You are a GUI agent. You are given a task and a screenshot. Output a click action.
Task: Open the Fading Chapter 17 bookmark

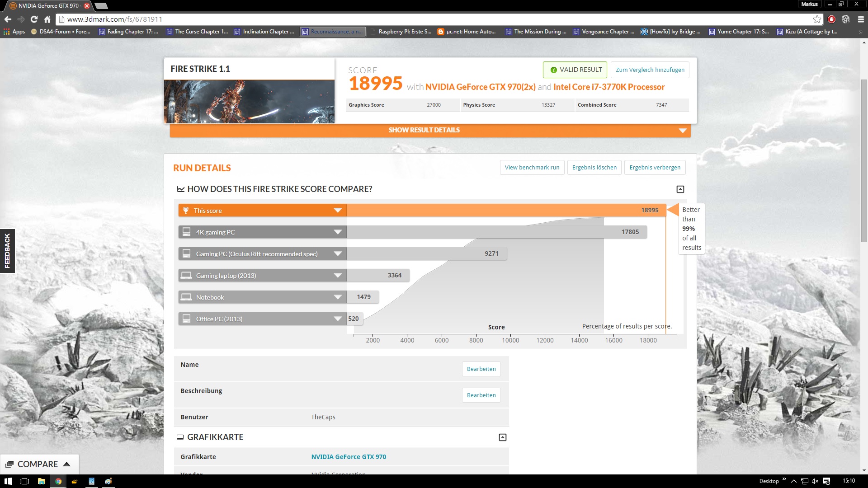pos(128,32)
